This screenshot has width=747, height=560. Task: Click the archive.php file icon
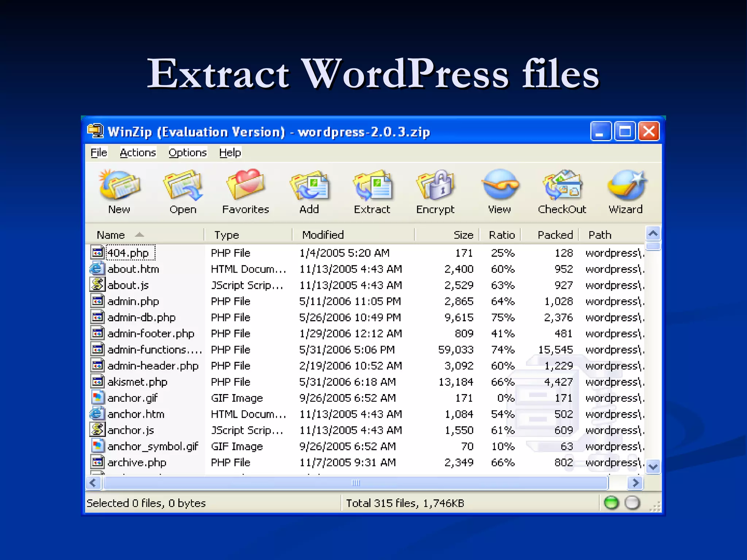[x=97, y=462]
